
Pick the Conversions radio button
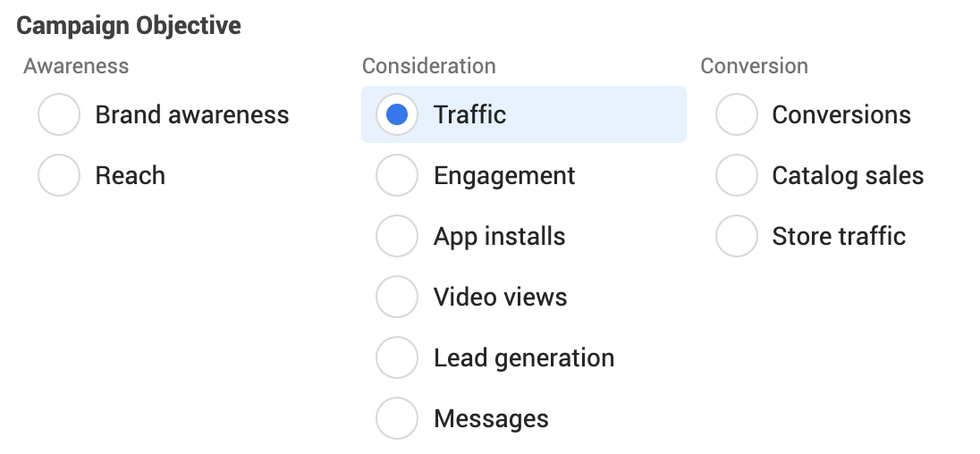737,114
